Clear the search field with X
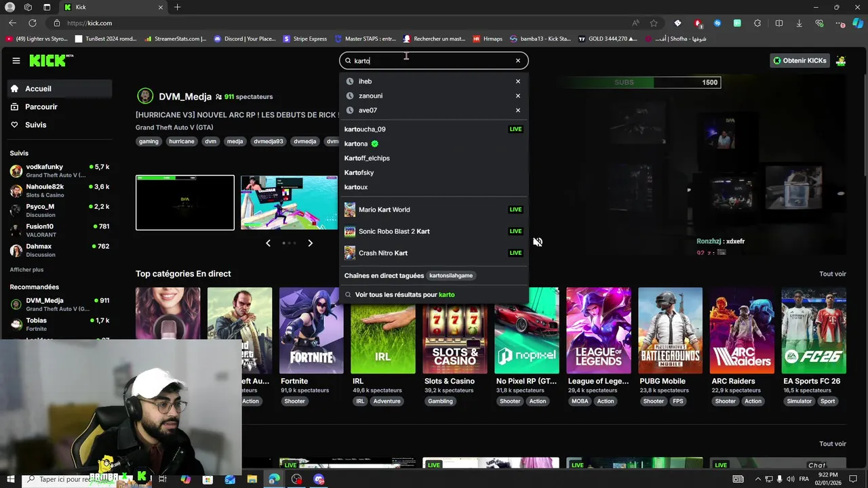868x488 pixels. [x=518, y=60]
